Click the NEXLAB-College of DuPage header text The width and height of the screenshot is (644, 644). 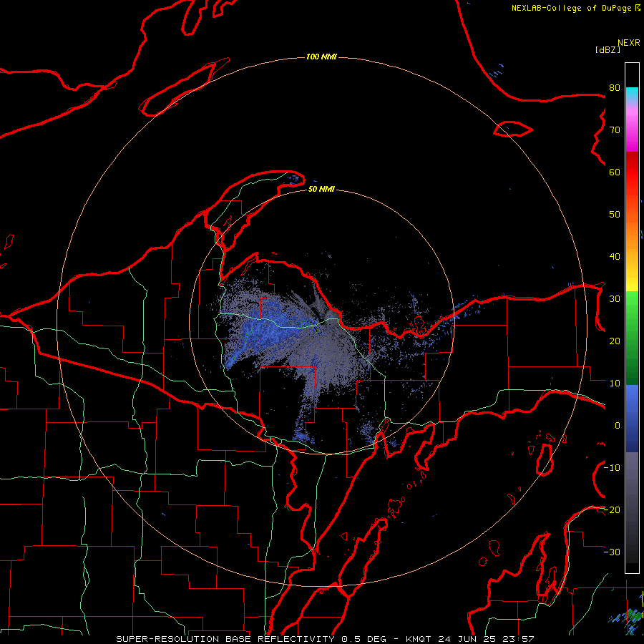coord(575,8)
